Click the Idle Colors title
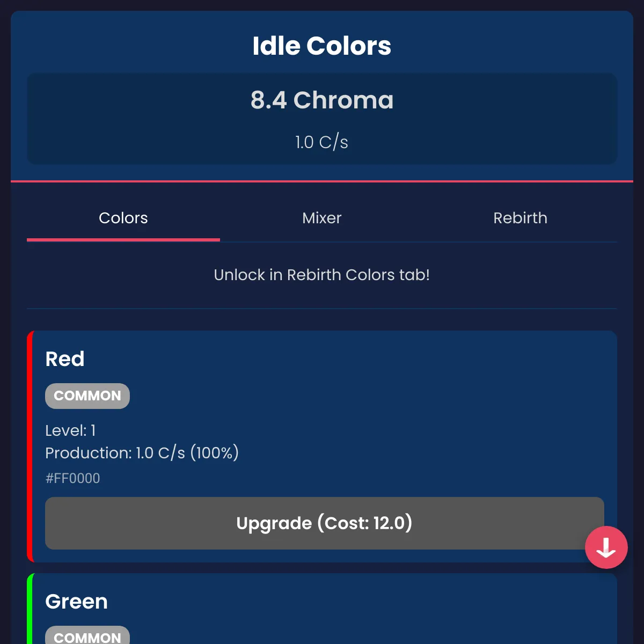Image resolution: width=644 pixels, height=644 pixels. click(322, 46)
